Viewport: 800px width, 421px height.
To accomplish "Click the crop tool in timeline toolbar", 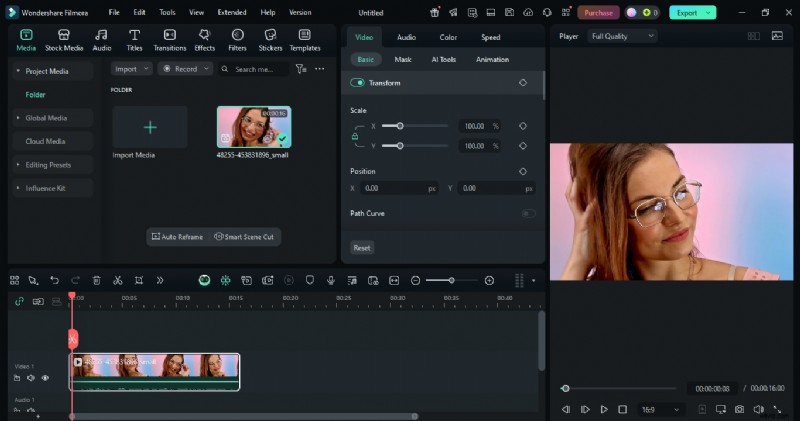I will tap(138, 281).
